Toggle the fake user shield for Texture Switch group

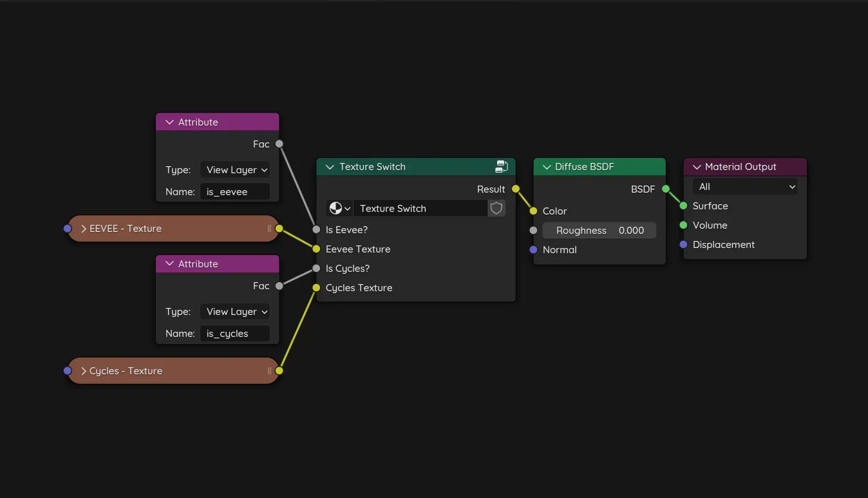click(496, 207)
